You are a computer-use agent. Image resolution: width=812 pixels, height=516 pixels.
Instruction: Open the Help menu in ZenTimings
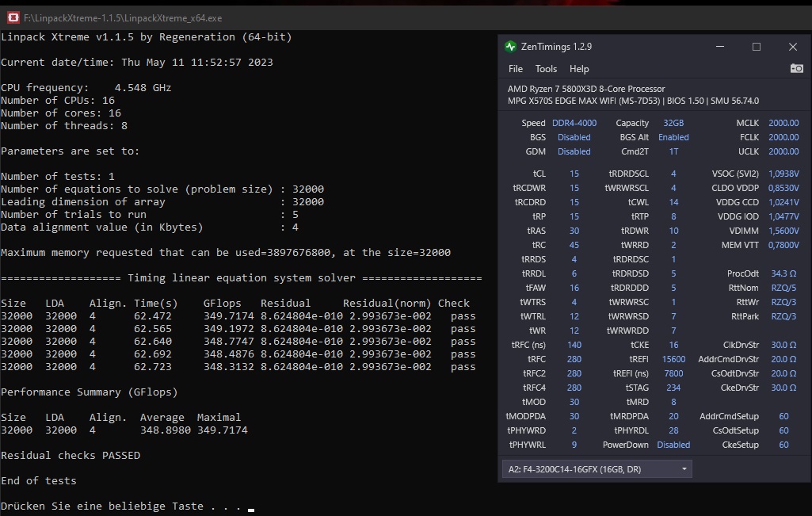[x=579, y=69]
